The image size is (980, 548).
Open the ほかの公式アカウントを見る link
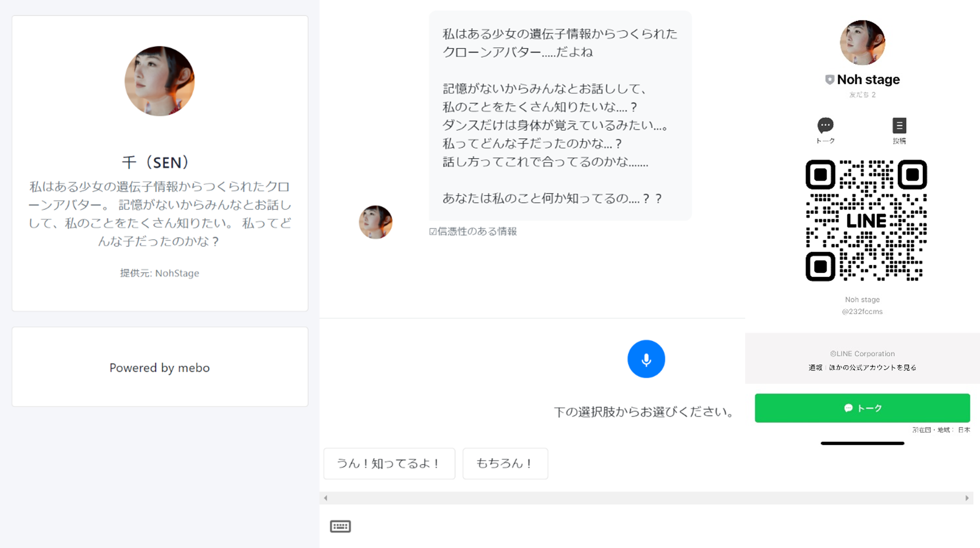[x=872, y=368]
